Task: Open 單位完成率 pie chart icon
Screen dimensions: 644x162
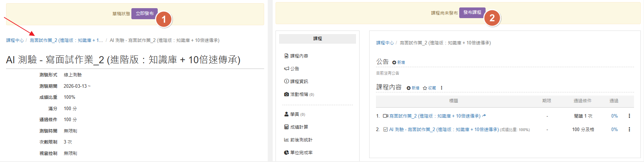Action: pos(286,153)
